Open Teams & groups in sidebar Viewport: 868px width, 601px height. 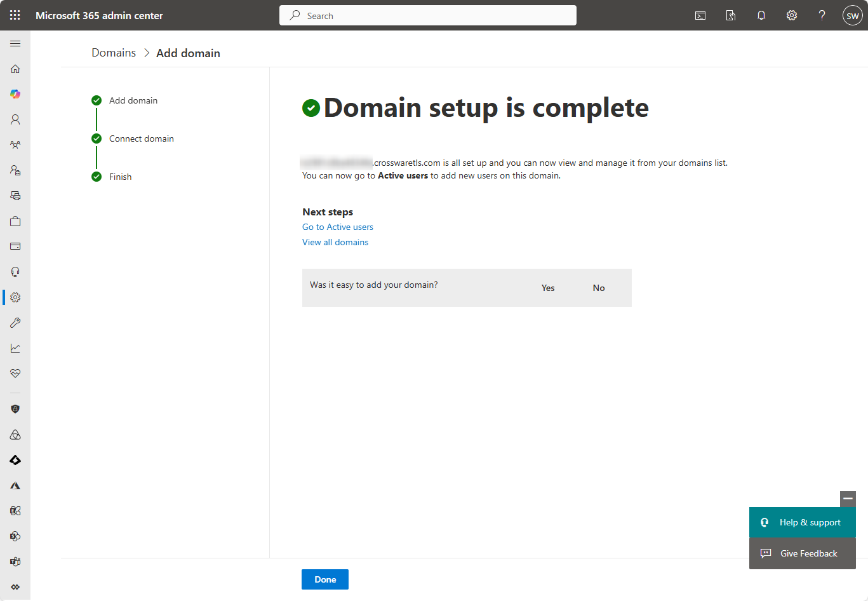pyautogui.click(x=15, y=145)
